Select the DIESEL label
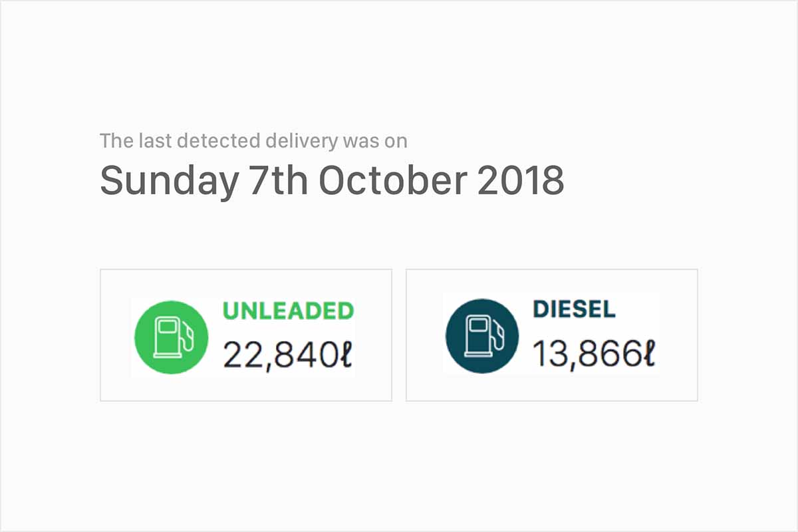 (x=575, y=309)
